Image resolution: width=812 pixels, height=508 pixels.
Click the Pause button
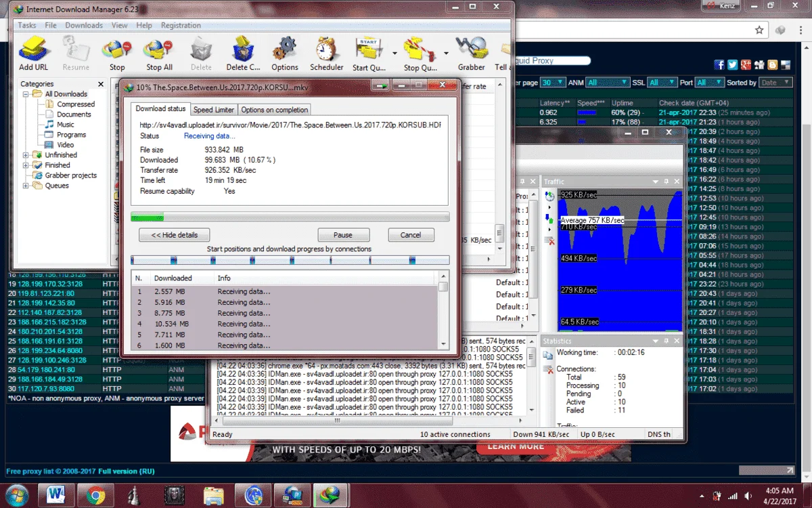pos(343,235)
